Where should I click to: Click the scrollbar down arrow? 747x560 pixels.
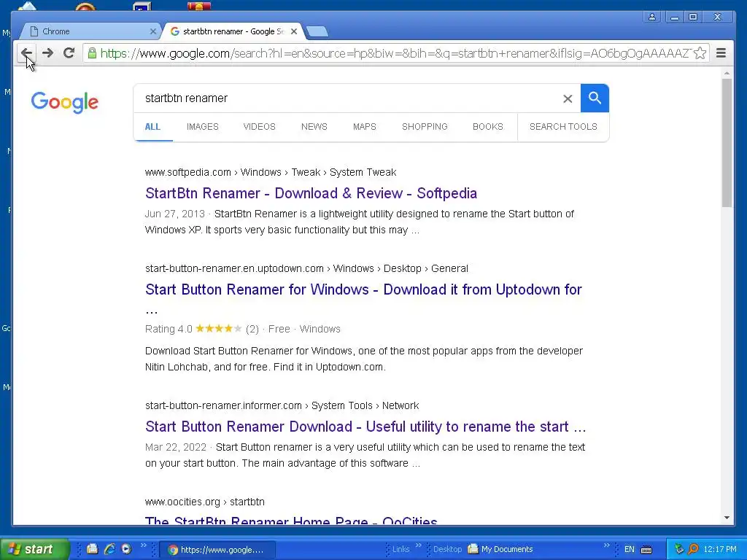pos(727,518)
